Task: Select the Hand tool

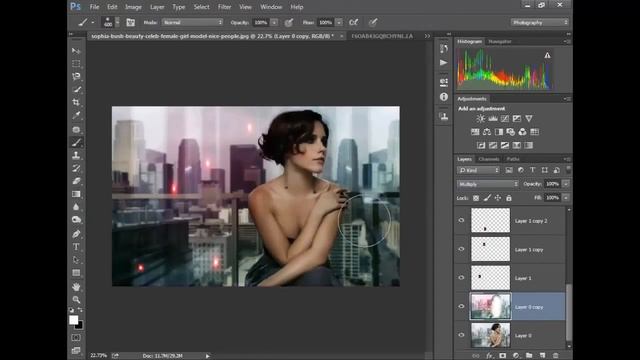Action: click(x=76, y=287)
